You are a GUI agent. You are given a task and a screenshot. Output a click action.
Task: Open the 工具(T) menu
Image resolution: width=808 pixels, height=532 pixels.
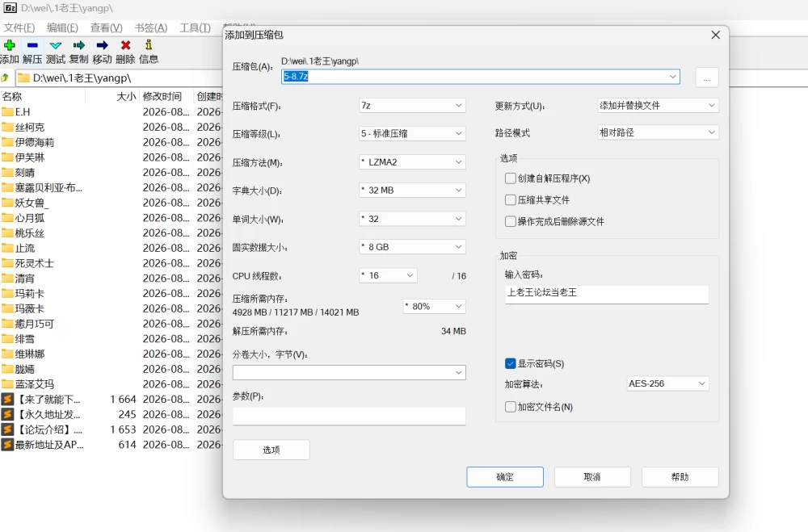pos(195,27)
